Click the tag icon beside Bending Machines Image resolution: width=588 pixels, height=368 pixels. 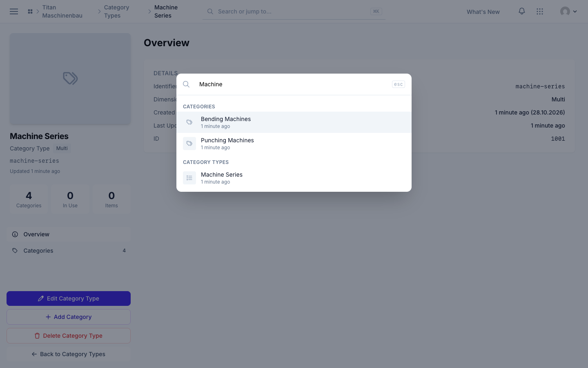pos(189,122)
